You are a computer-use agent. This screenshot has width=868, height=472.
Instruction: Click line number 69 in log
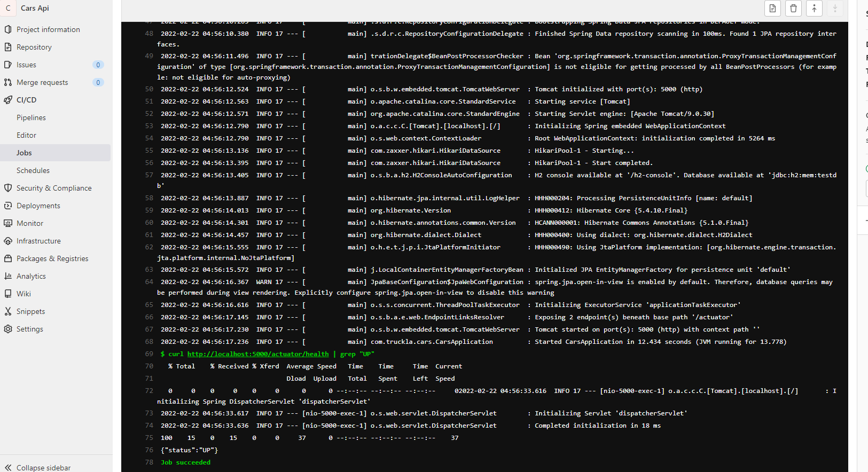coord(149,354)
